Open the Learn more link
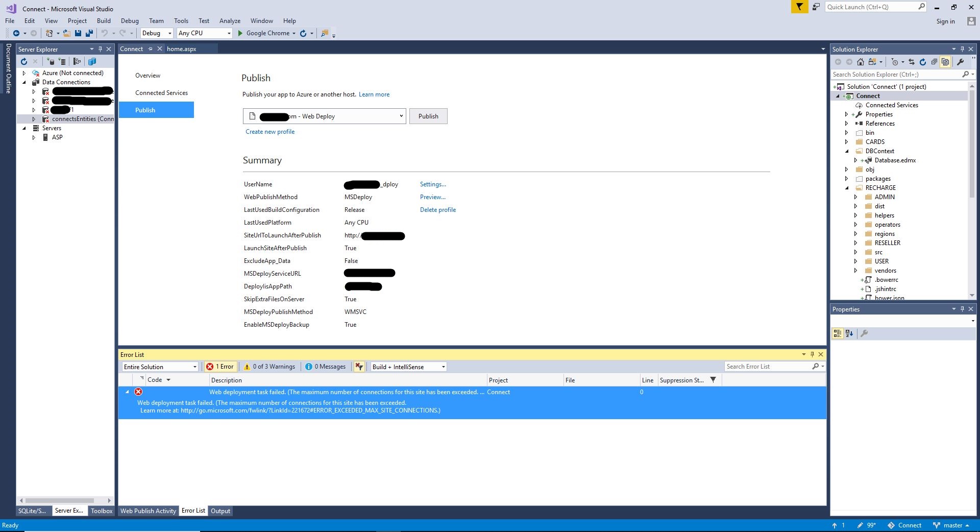 [x=374, y=94]
